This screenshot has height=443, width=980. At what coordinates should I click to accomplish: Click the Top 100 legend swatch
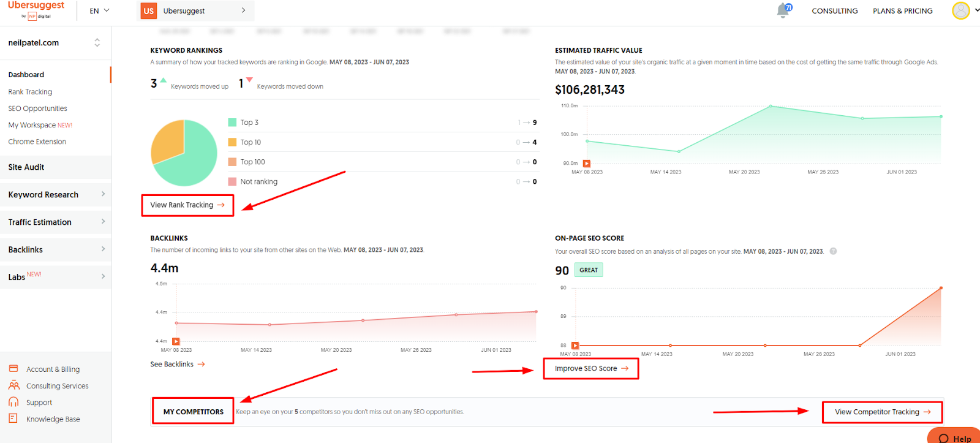(232, 162)
